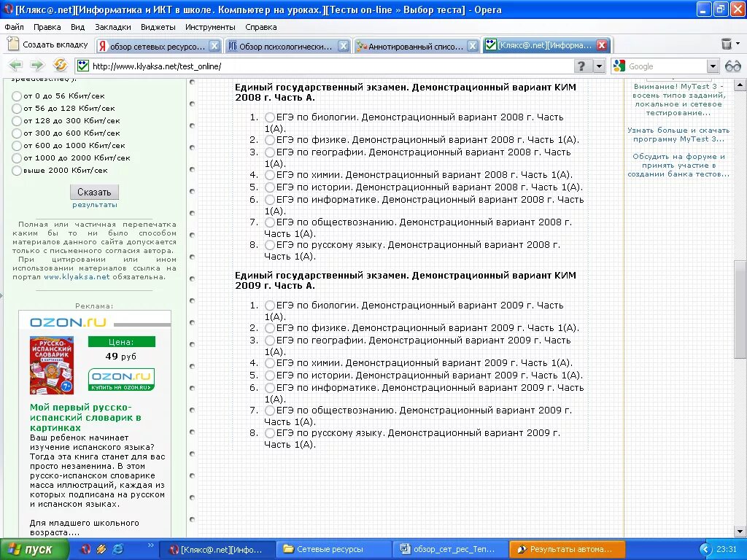The height and width of the screenshot is (560, 747).
Task: Click the Forward navigation arrow
Action: pos(37,65)
